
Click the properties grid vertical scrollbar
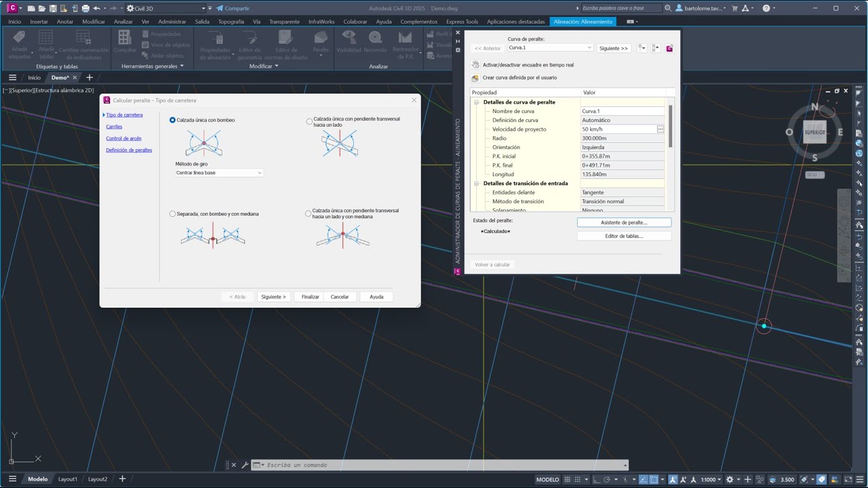coord(671,125)
